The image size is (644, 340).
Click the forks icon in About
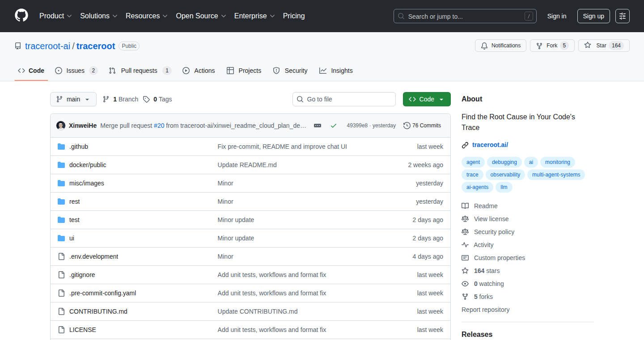click(x=465, y=297)
